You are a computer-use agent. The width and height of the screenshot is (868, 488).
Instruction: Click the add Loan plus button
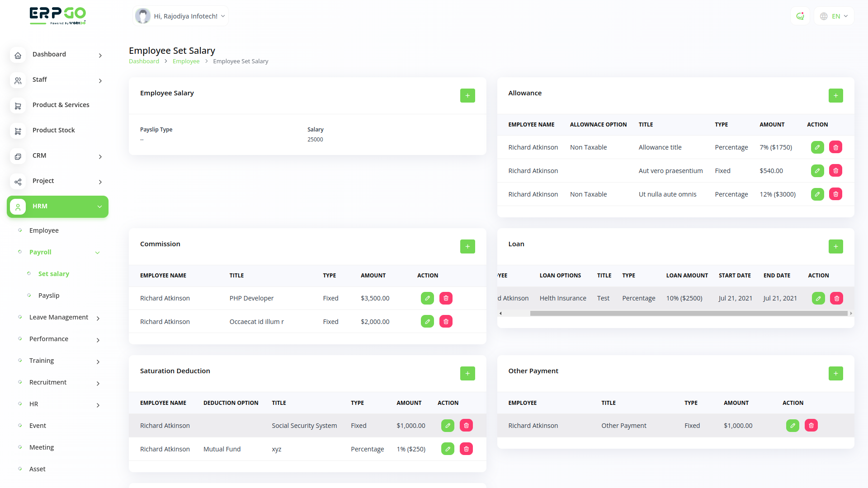(x=835, y=247)
